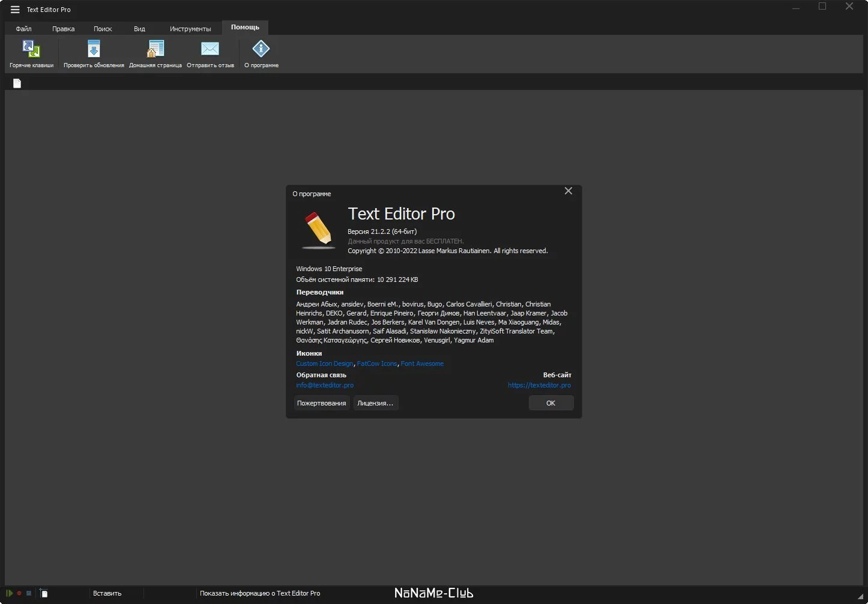
Task: Click the Объём системной памяти line
Action: coord(357,280)
